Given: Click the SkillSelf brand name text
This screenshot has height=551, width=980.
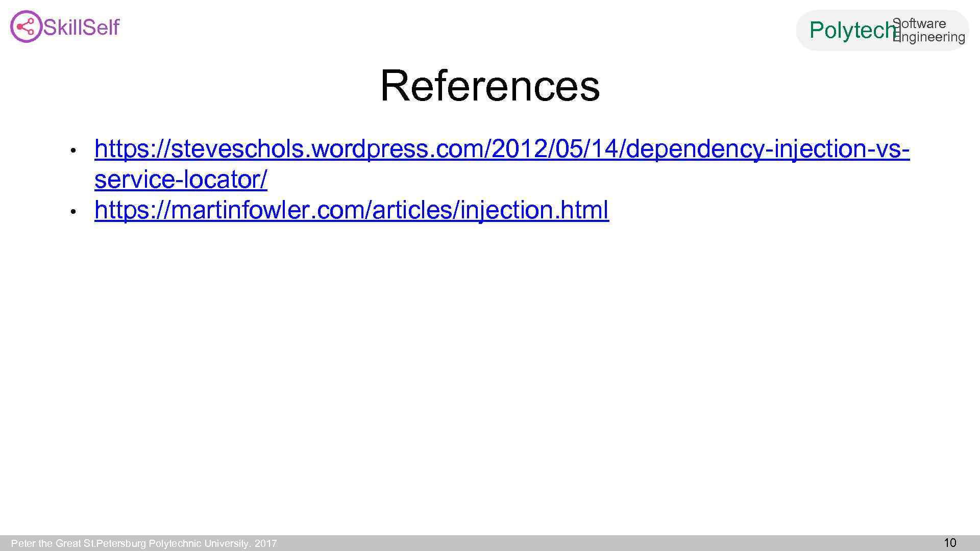Looking at the screenshot, I should tap(82, 28).
